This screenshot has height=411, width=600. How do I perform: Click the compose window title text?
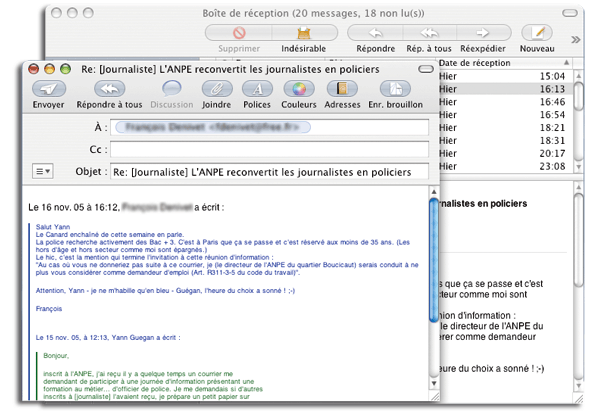click(230, 69)
